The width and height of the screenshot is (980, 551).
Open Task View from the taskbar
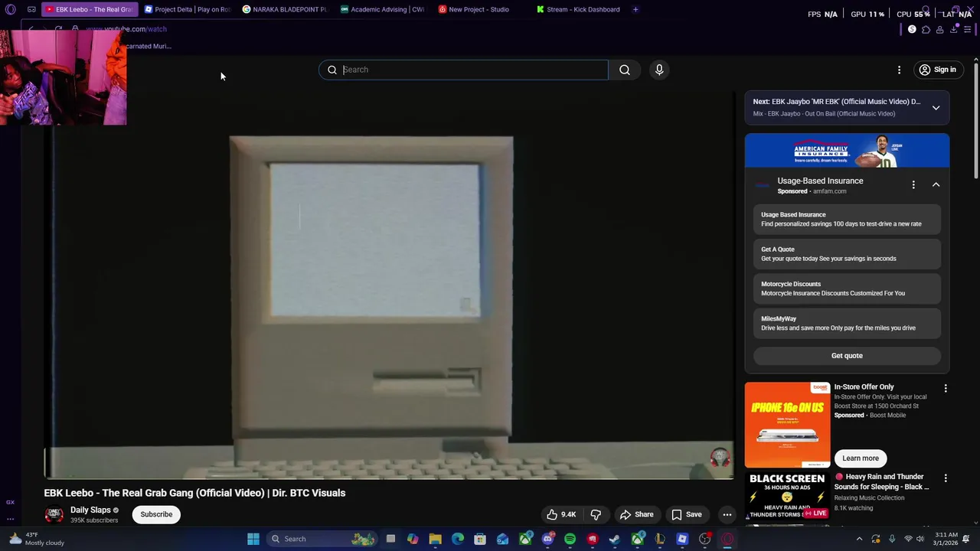click(390, 539)
